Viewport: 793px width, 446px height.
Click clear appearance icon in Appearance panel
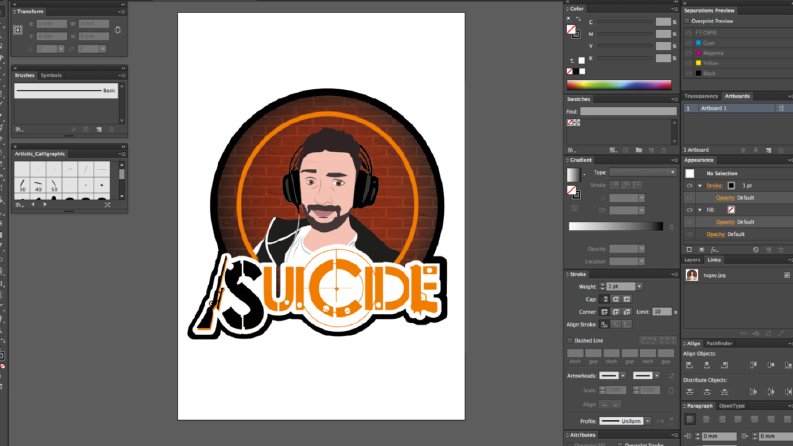[756, 250]
